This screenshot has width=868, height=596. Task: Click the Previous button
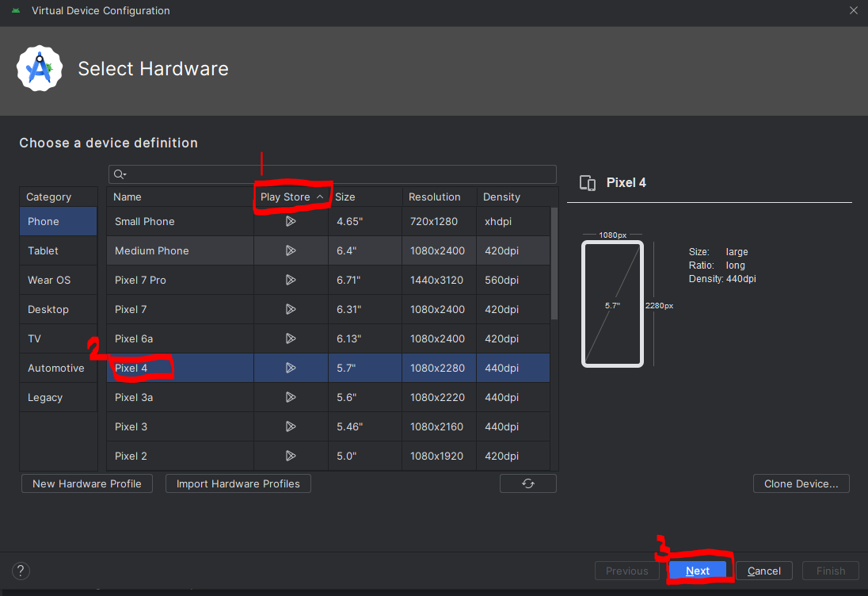click(x=626, y=571)
